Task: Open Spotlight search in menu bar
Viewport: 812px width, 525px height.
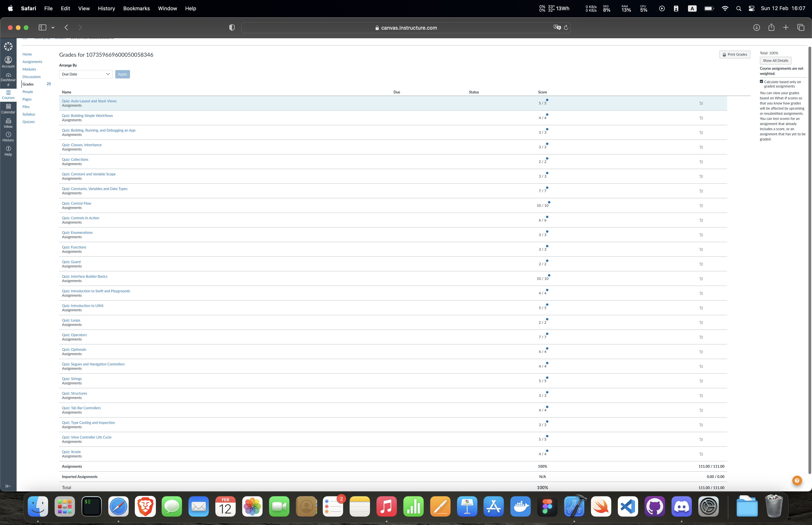Action: pos(738,8)
